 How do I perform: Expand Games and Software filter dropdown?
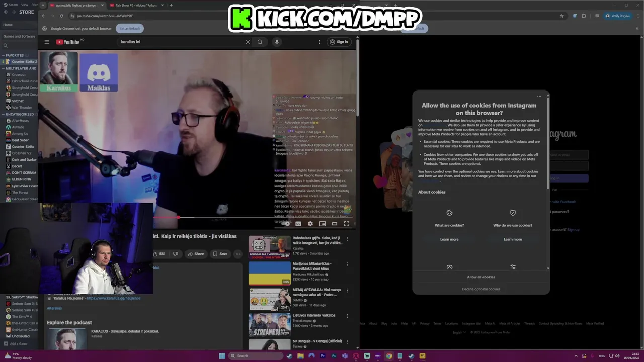pyautogui.click(x=19, y=36)
